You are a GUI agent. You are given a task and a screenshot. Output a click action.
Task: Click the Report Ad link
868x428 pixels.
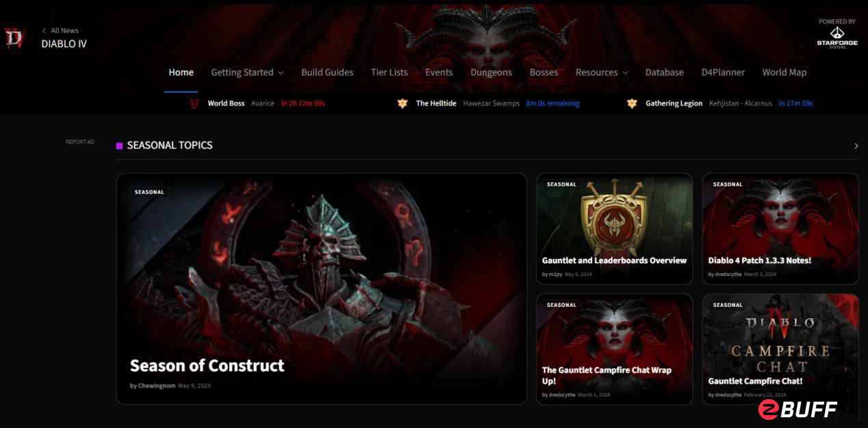click(80, 142)
